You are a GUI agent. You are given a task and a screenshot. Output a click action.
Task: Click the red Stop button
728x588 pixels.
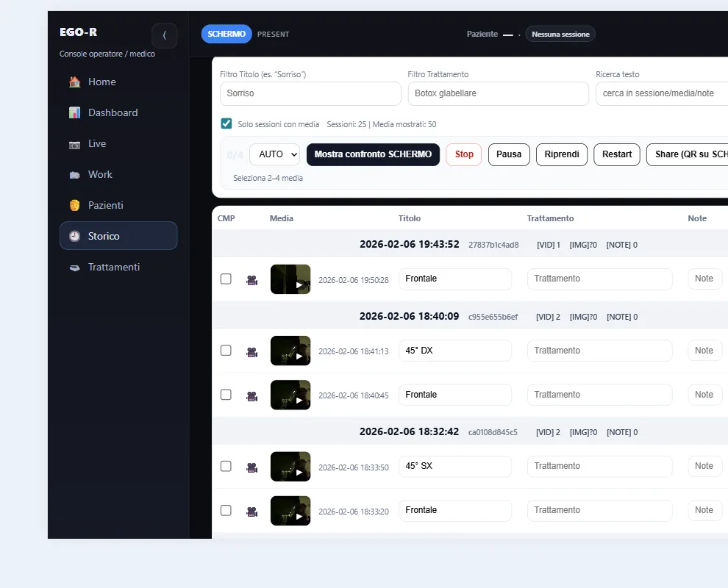[464, 154]
